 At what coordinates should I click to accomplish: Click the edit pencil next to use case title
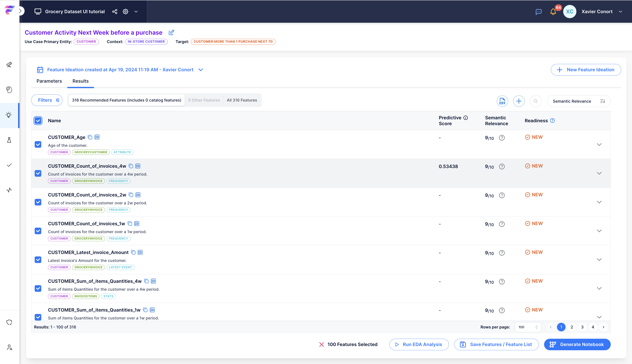(171, 32)
